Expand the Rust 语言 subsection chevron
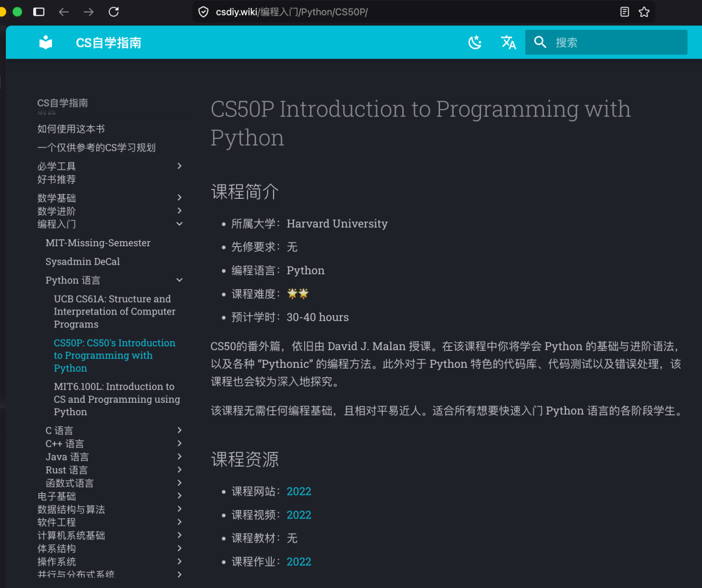This screenshot has height=588, width=702. coord(179,469)
